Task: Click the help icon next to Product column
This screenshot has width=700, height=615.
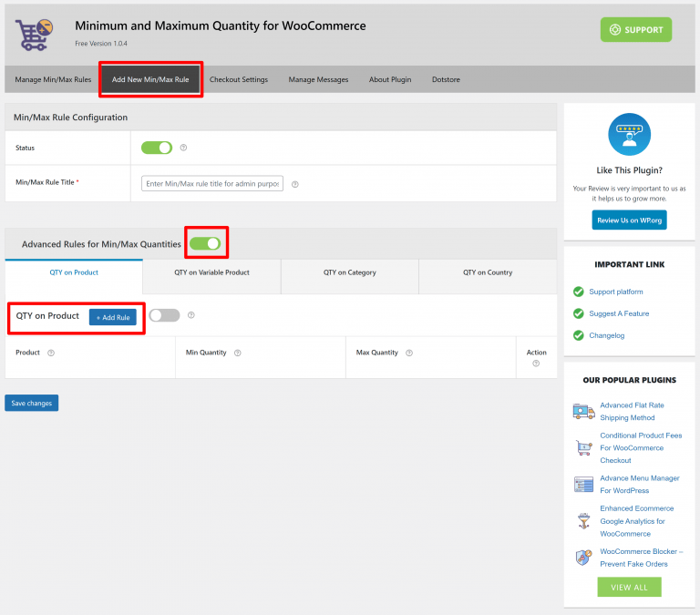Action: tap(51, 353)
